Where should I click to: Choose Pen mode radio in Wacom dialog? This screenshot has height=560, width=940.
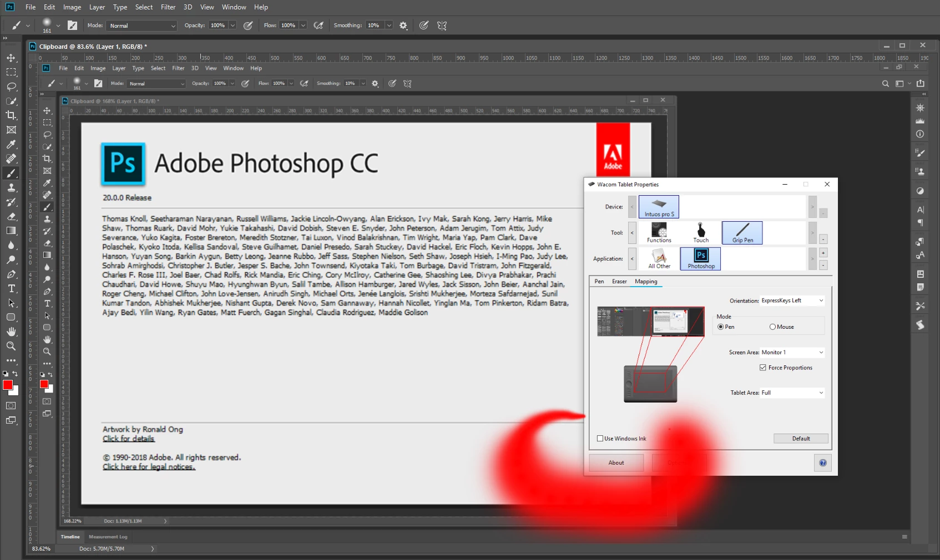click(721, 327)
